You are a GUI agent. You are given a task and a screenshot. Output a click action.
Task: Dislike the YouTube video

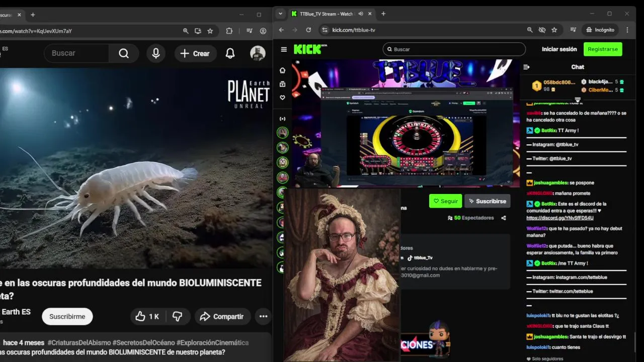click(x=177, y=316)
